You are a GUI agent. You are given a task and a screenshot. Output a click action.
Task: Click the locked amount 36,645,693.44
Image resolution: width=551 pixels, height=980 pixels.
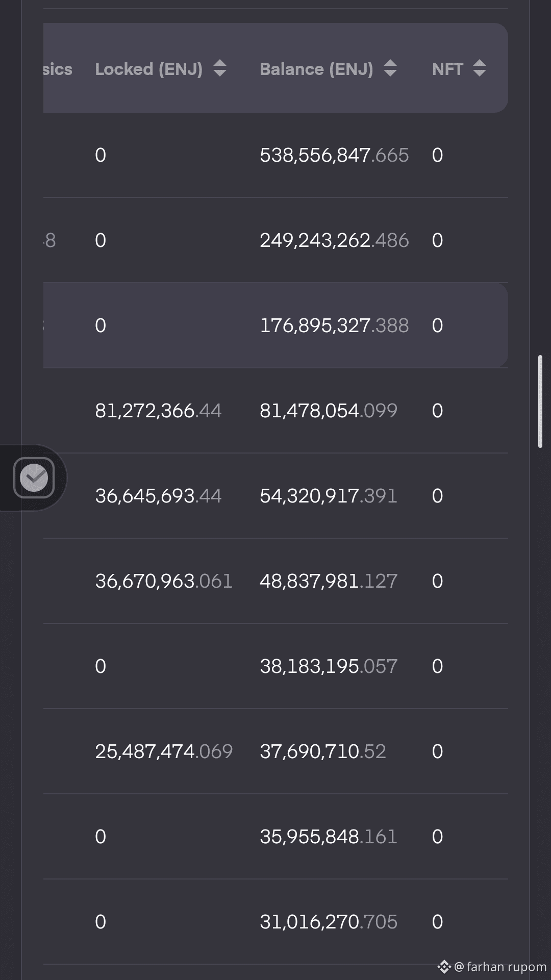pos(158,496)
